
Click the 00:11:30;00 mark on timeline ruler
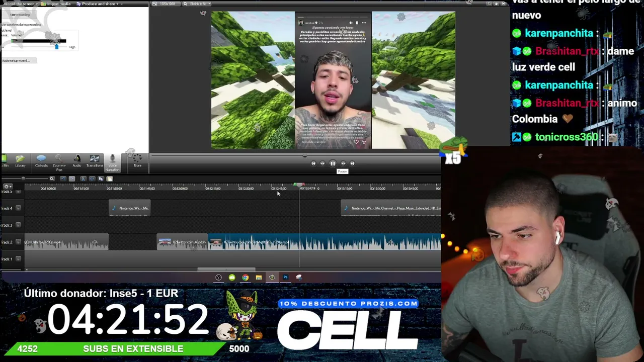pyautogui.click(x=114, y=189)
